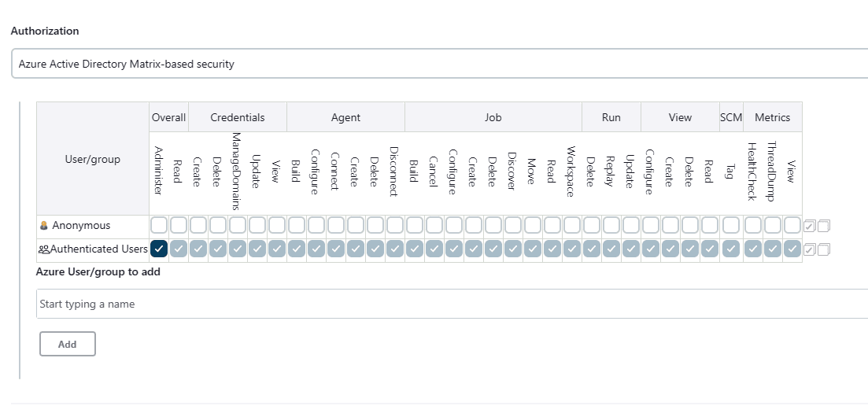Toggle Agent Configure for Authenticated Users
This screenshot has height=417, width=868.
(x=316, y=249)
